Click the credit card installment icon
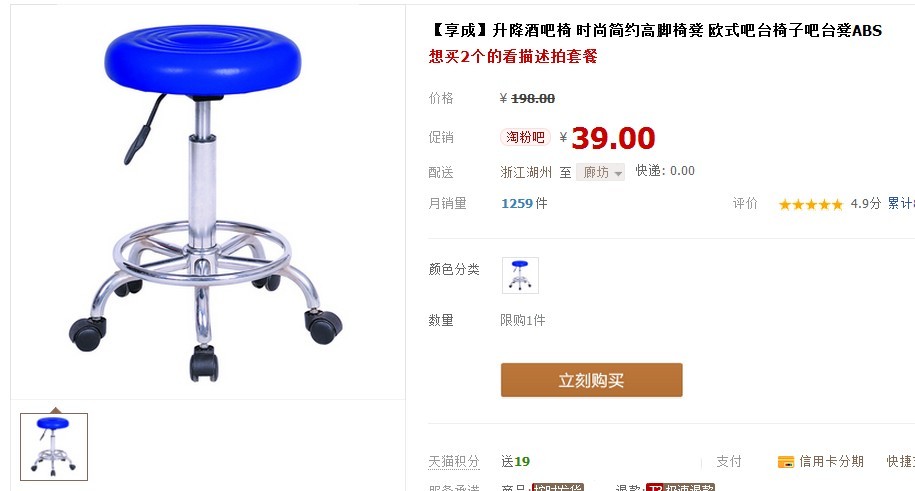 click(x=785, y=462)
